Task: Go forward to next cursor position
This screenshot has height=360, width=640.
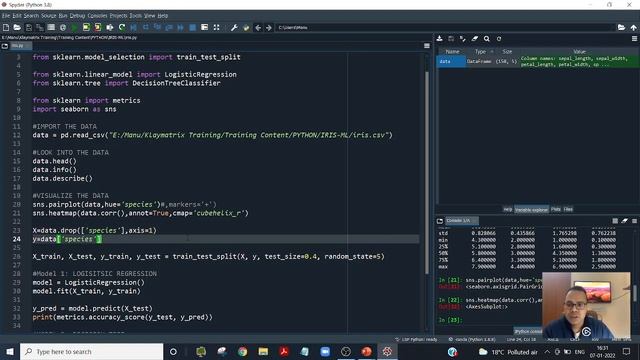Action: 269,27
